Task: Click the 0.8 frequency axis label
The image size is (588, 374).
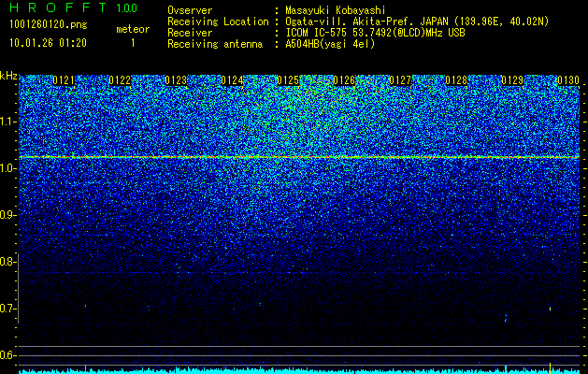Action: [7, 262]
